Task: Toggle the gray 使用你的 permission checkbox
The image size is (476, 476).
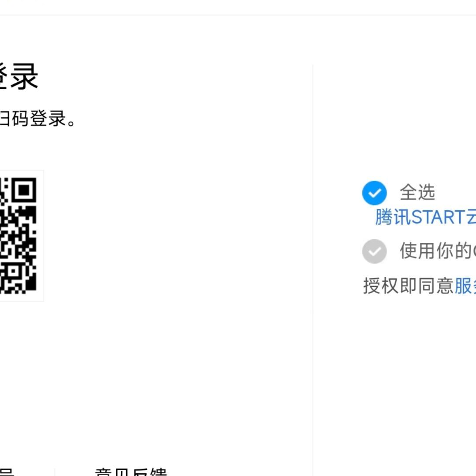Action: 374,251
